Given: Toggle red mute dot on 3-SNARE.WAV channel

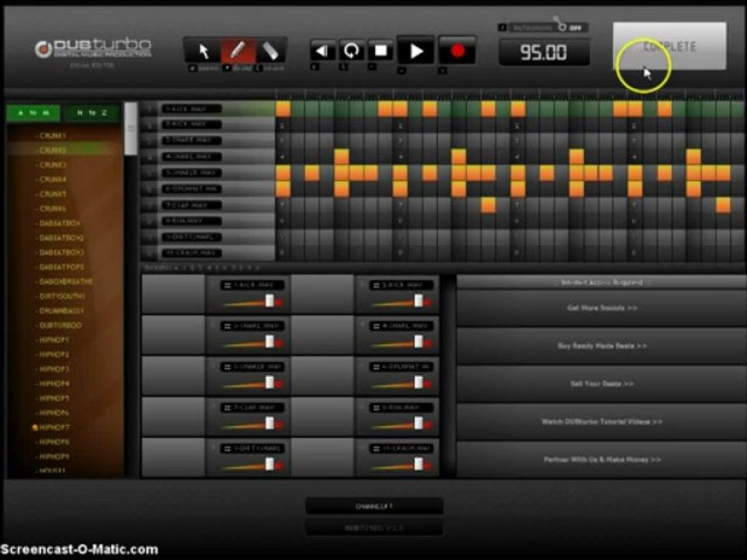Looking at the screenshot, I should [x=279, y=343].
